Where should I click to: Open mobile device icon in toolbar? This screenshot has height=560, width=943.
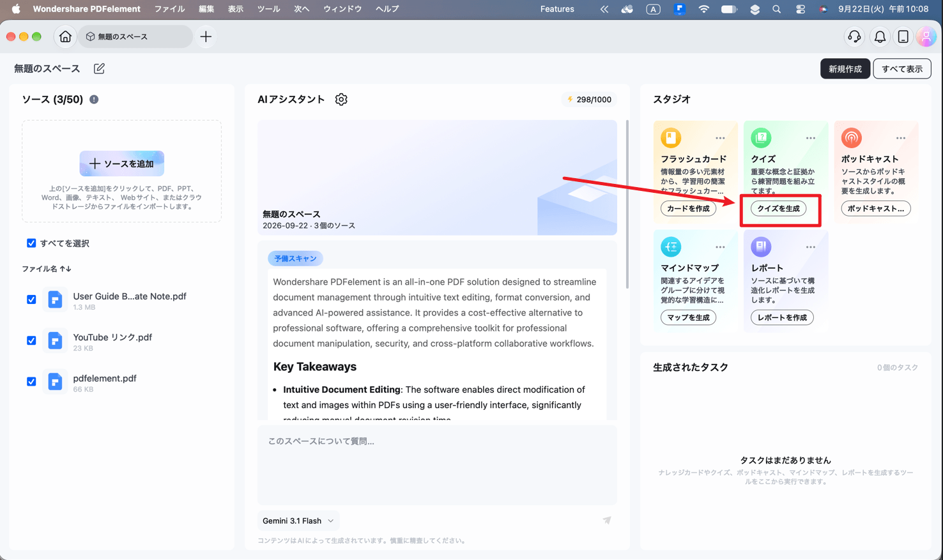(903, 37)
